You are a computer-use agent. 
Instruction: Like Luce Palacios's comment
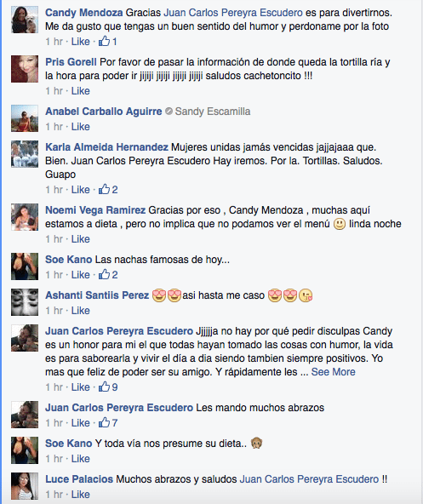tap(80, 495)
